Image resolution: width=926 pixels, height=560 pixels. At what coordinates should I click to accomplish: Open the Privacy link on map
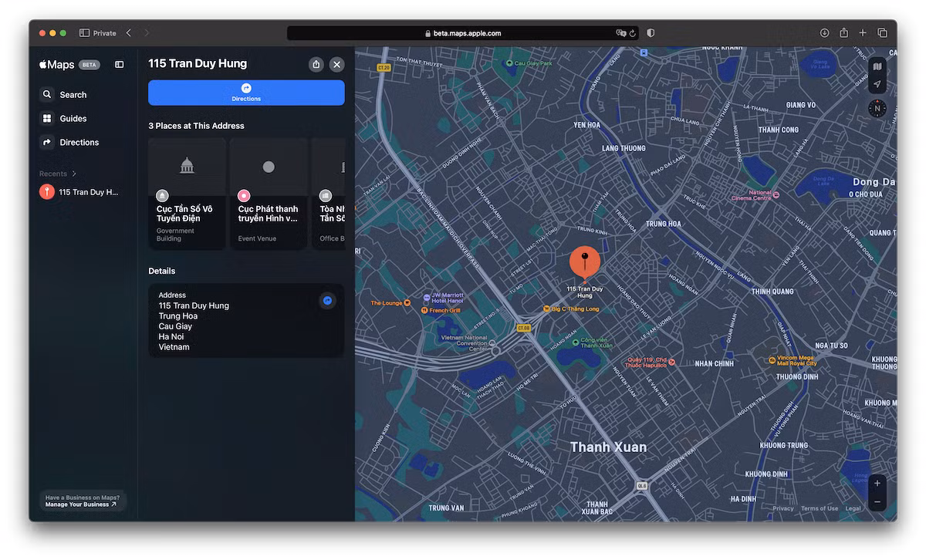click(x=783, y=508)
